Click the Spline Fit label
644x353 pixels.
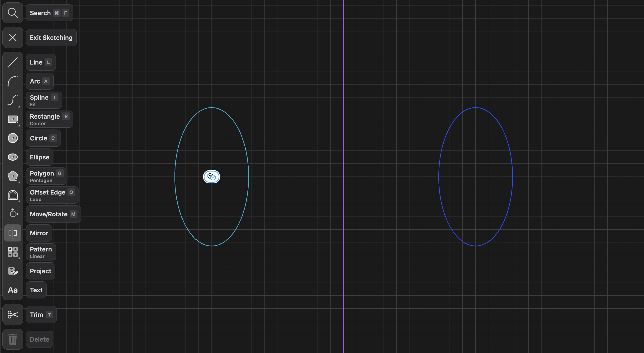44,100
